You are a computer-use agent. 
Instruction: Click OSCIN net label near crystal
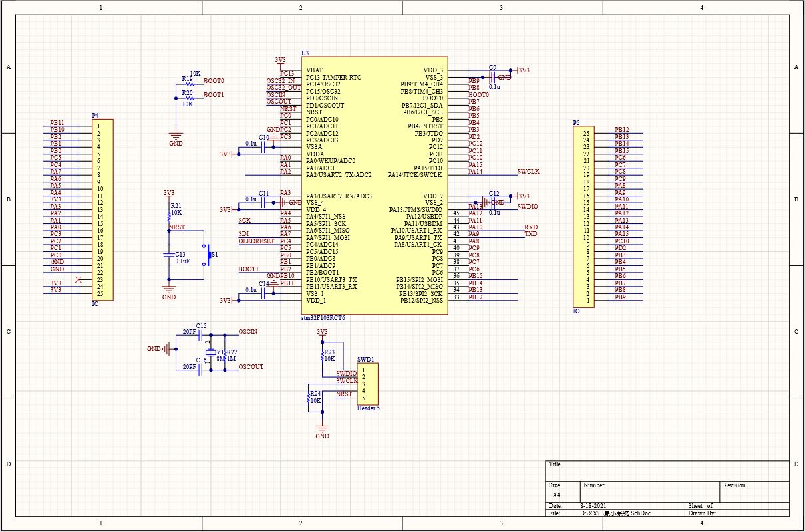[247, 331]
